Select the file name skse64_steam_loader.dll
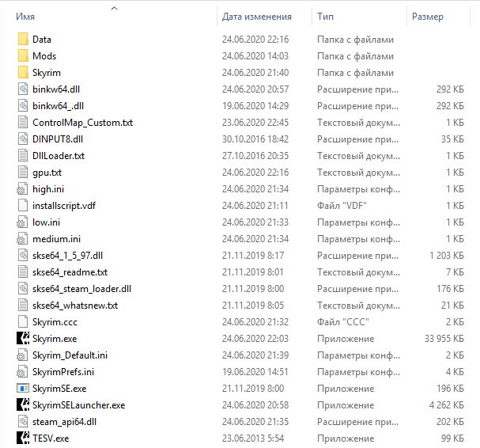 pos(81,289)
